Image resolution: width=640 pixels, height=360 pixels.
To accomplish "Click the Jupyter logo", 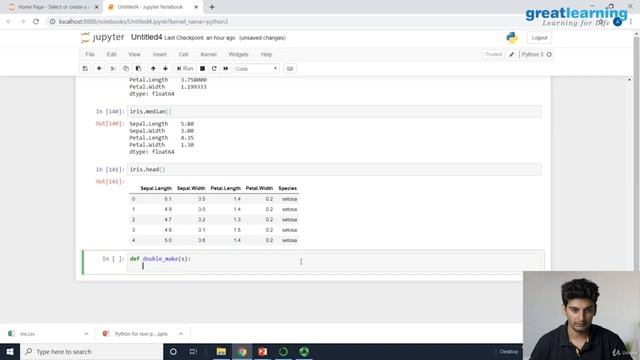I will tap(102, 38).
